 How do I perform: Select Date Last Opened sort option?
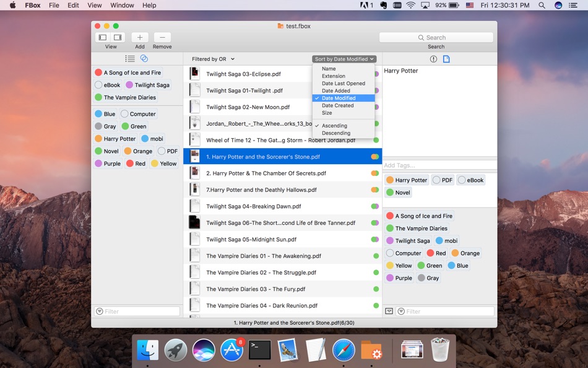click(x=344, y=84)
